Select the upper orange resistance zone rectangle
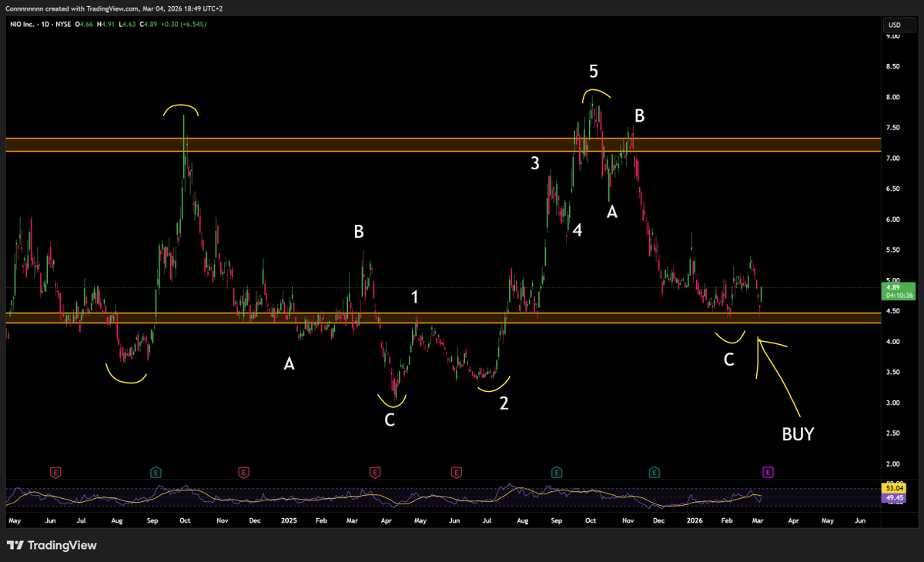The height and width of the screenshot is (562, 924). pos(443,145)
